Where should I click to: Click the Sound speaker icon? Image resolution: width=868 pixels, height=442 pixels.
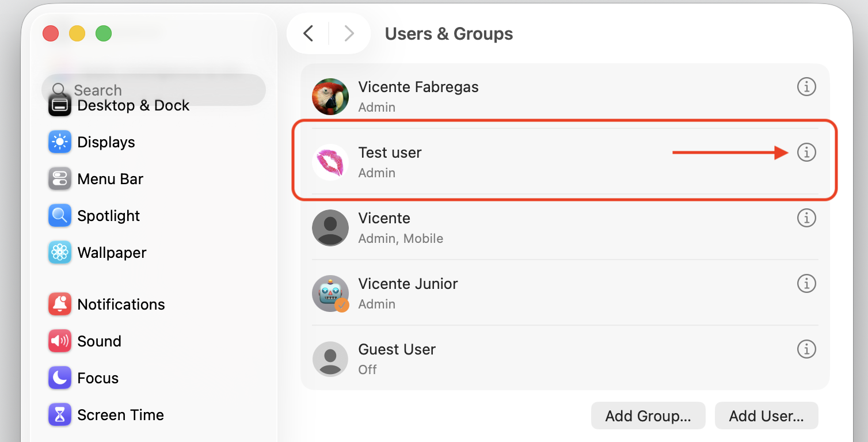[x=60, y=341]
